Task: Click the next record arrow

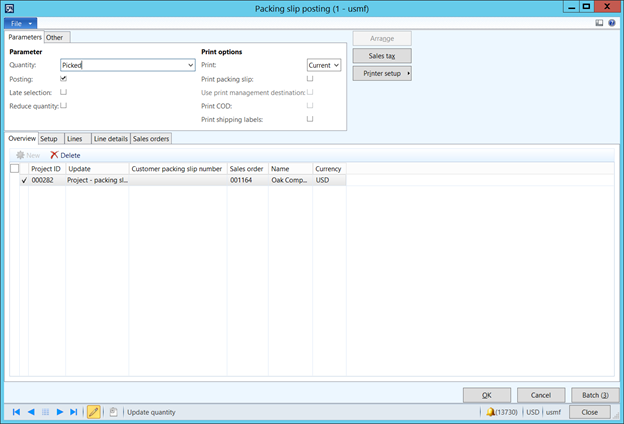Action: [59, 411]
